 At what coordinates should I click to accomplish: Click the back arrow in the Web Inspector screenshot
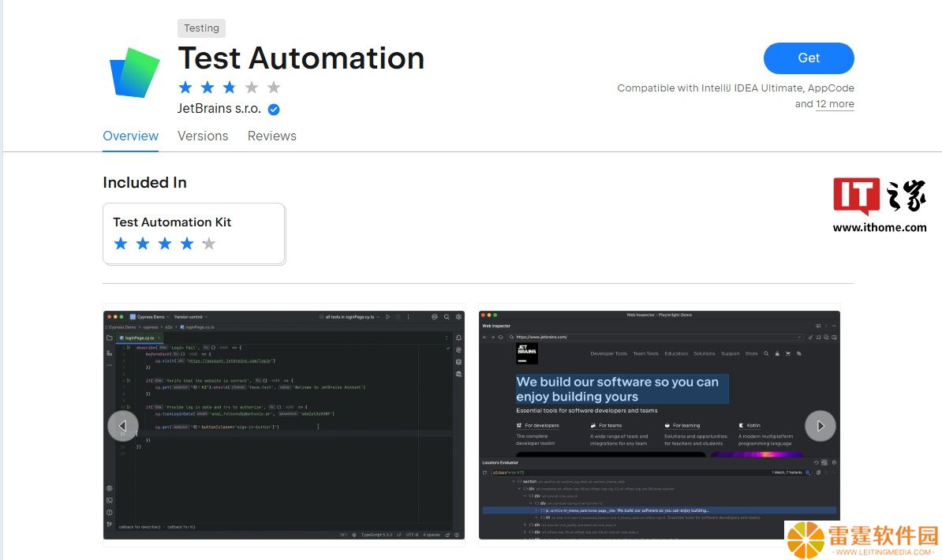[485, 337]
